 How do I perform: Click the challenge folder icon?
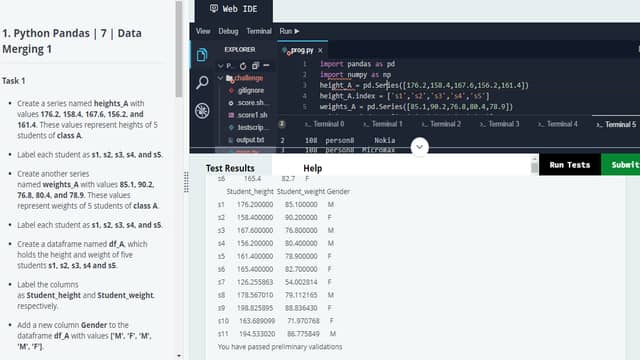pyautogui.click(x=229, y=78)
